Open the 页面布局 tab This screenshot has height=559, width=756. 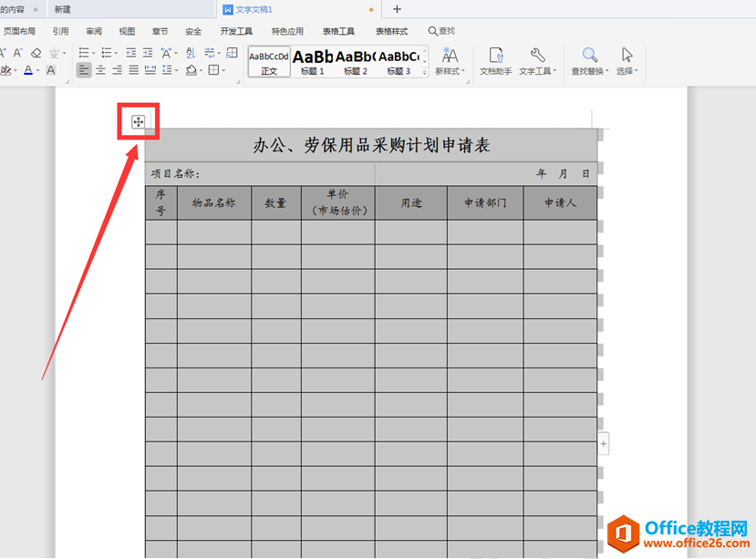click(20, 31)
